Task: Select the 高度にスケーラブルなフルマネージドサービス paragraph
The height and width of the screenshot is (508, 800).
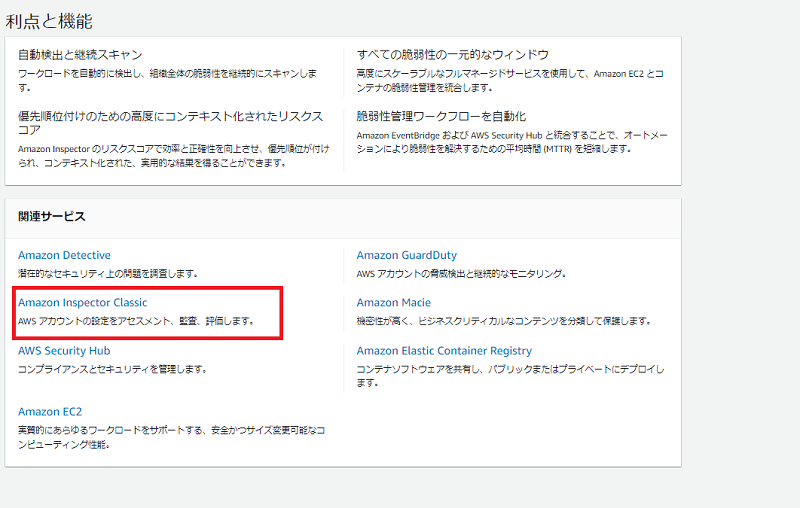Action: pos(510,80)
